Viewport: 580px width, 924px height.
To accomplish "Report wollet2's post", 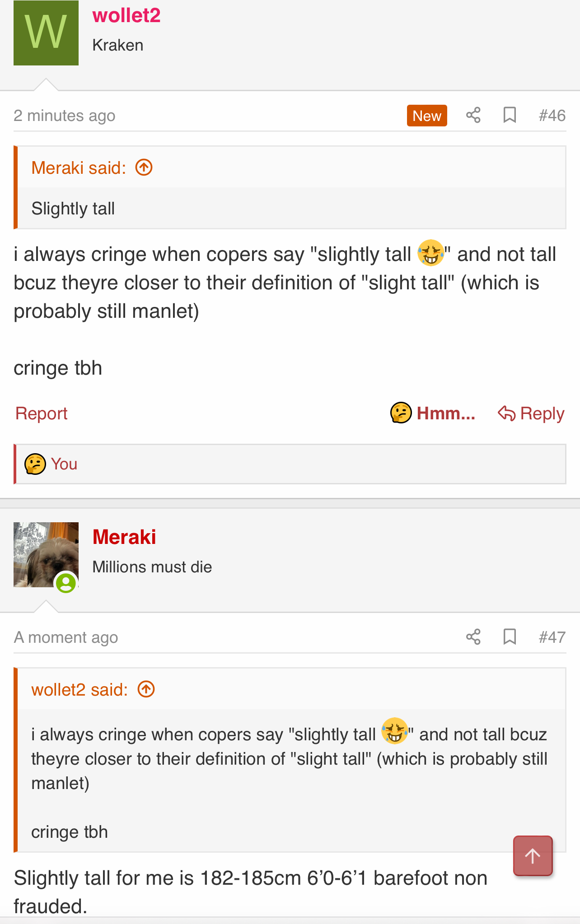I will pos(42,413).
